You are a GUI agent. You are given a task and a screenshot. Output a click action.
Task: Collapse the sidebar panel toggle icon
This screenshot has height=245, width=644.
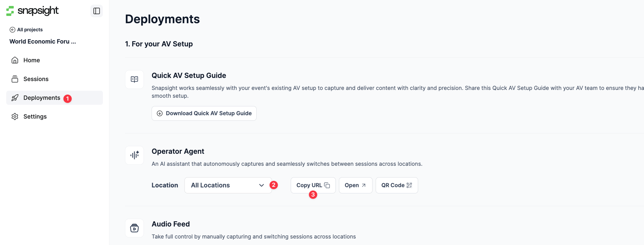(x=96, y=11)
